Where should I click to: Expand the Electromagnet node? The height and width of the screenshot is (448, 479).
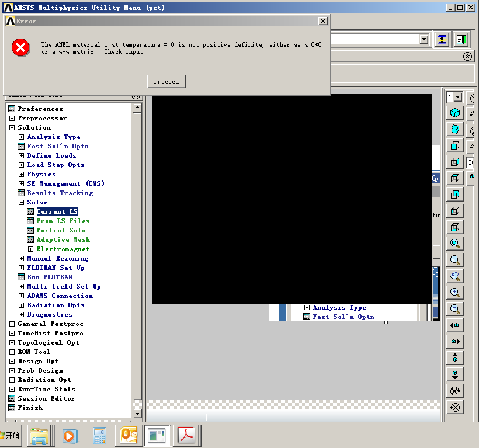pyautogui.click(x=31, y=249)
